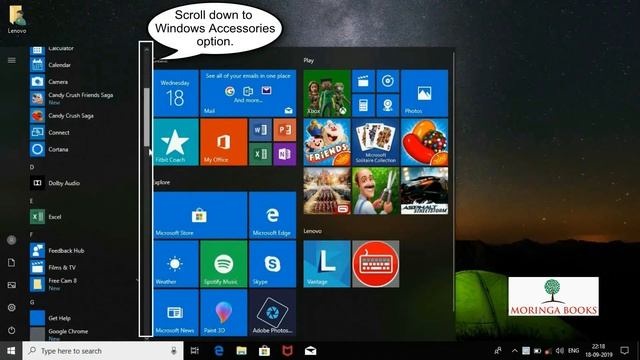Open Candy Crush Friends tile
This screenshot has height=360, width=640.
[327, 142]
